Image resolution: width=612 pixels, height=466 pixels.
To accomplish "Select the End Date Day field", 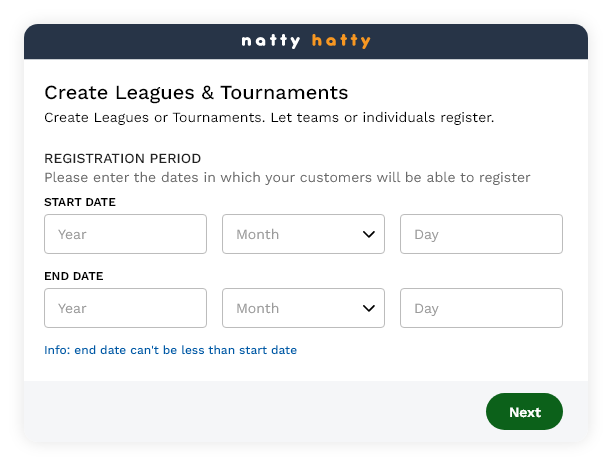I will click(x=481, y=308).
